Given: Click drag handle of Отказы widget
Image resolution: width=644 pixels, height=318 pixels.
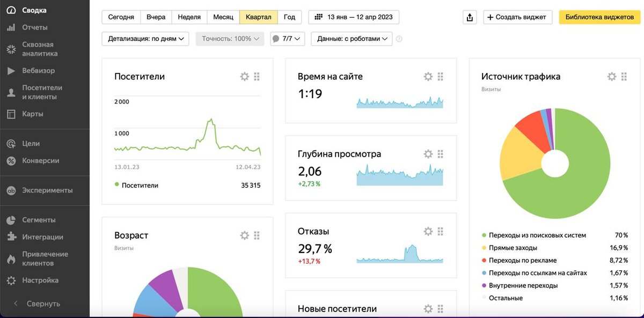Looking at the screenshot, I should 441,232.
